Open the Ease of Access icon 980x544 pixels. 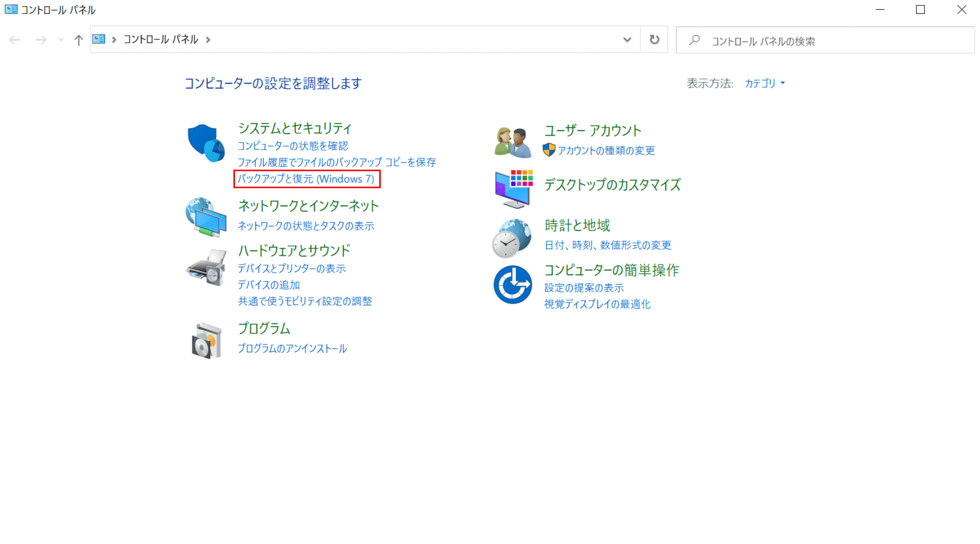(x=513, y=285)
